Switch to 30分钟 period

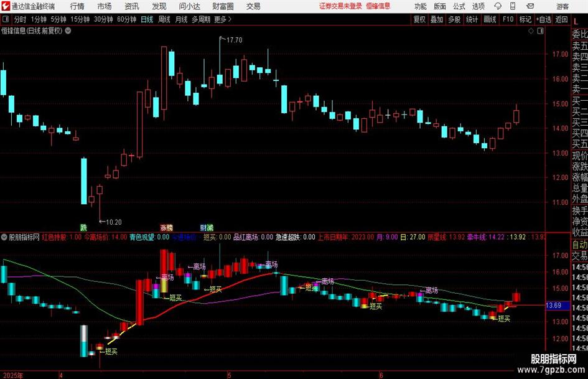coord(103,19)
